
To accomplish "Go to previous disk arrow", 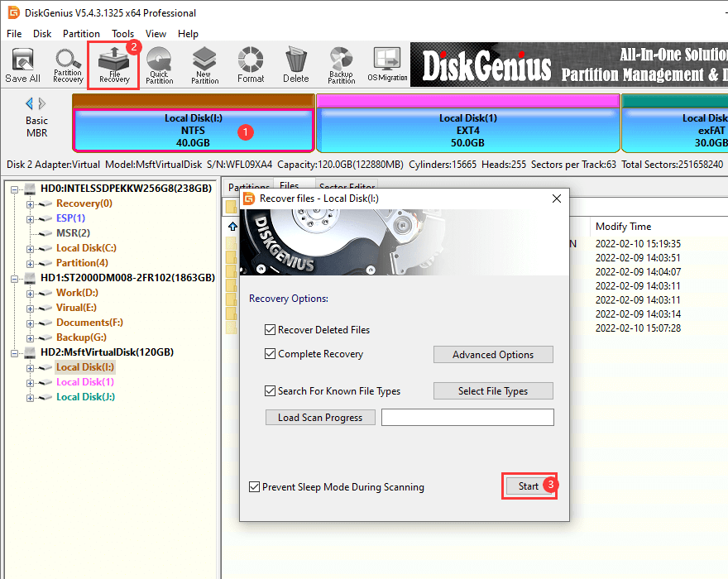I will tap(29, 103).
